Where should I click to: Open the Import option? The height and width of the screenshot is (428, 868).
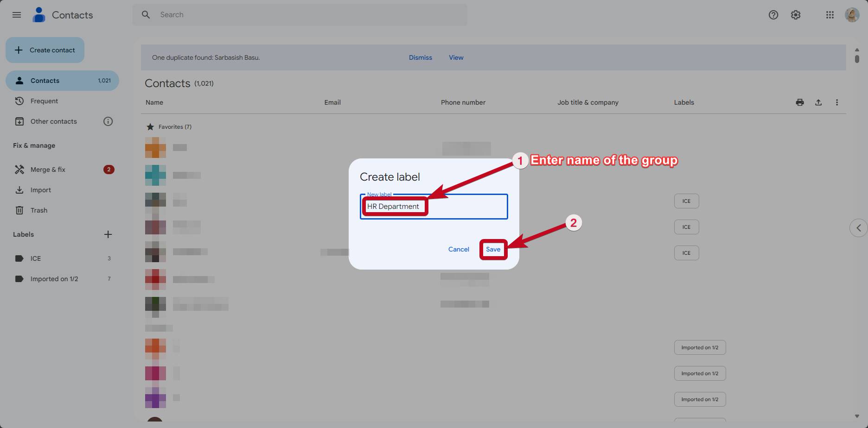62,190
